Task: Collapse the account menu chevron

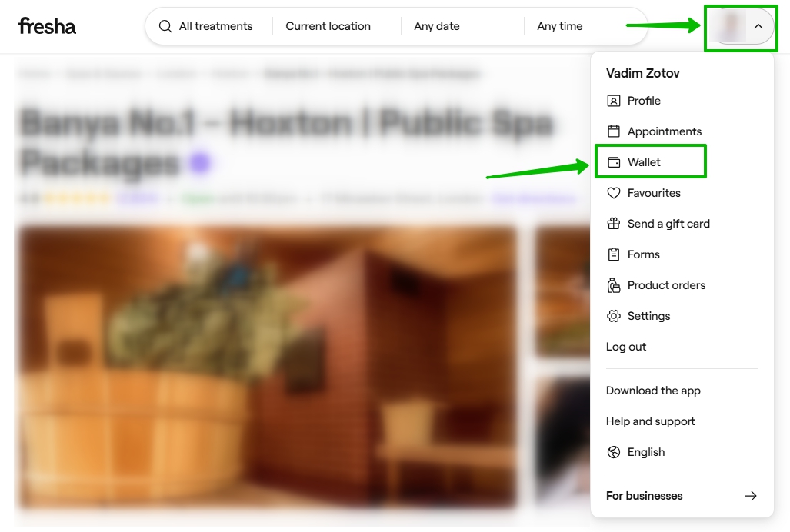Action: point(758,26)
